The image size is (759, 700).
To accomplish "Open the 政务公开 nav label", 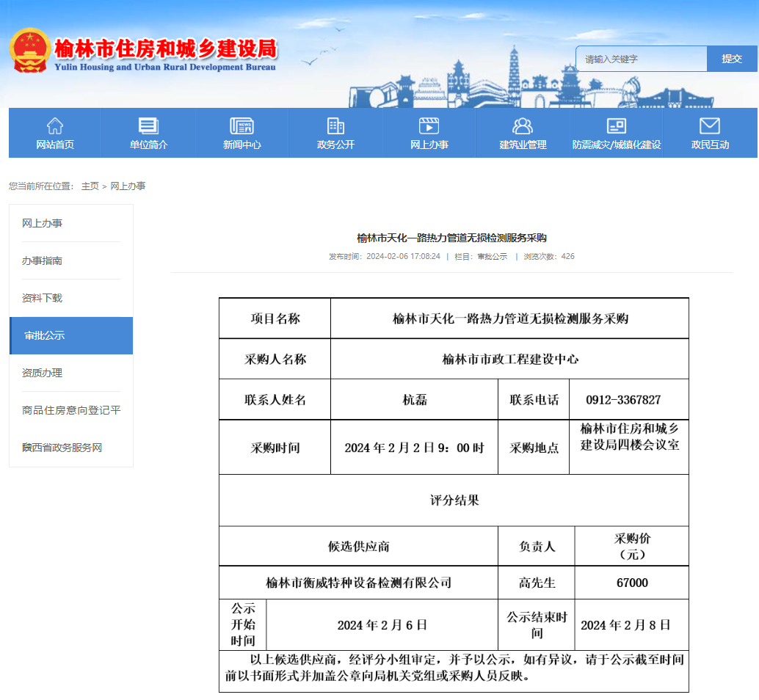I will click(335, 145).
